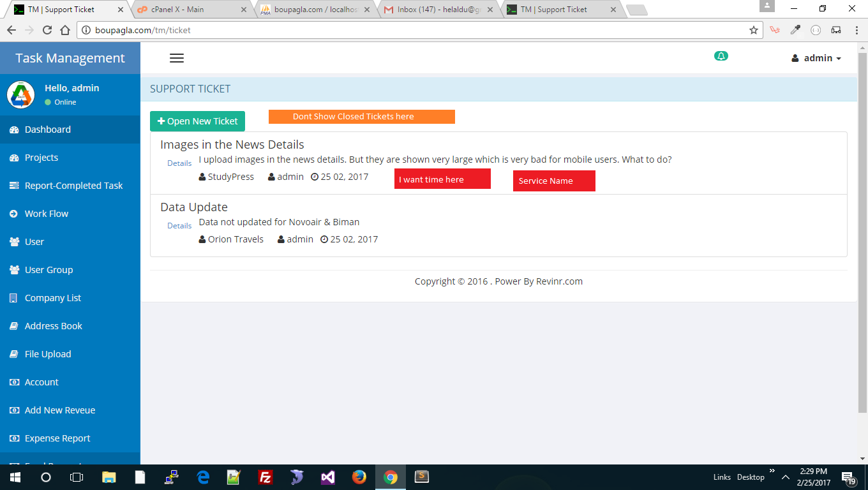
Task: Expand the admin user dropdown
Action: tap(816, 58)
